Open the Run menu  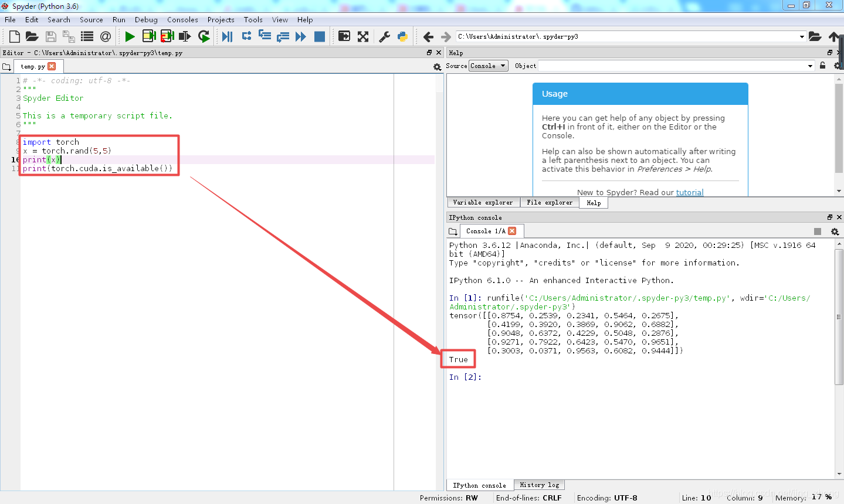click(x=119, y=19)
